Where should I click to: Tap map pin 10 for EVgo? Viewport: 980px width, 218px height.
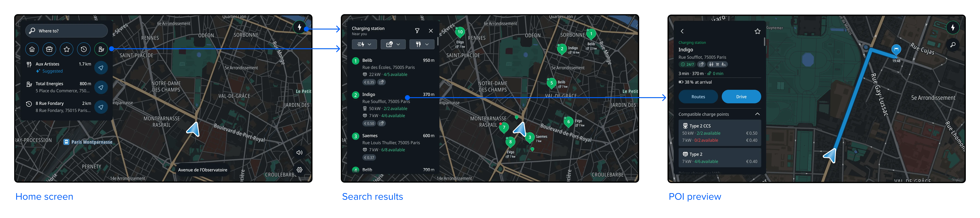pyautogui.click(x=460, y=33)
